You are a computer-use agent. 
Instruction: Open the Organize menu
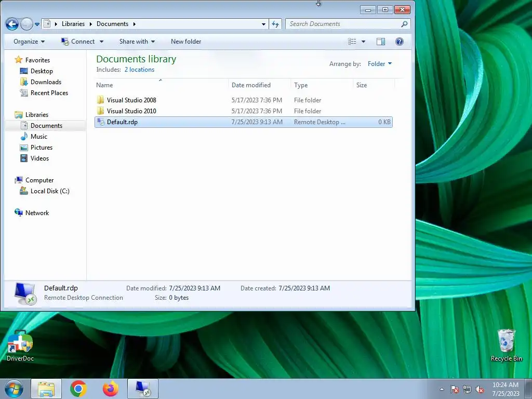coord(29,42)
